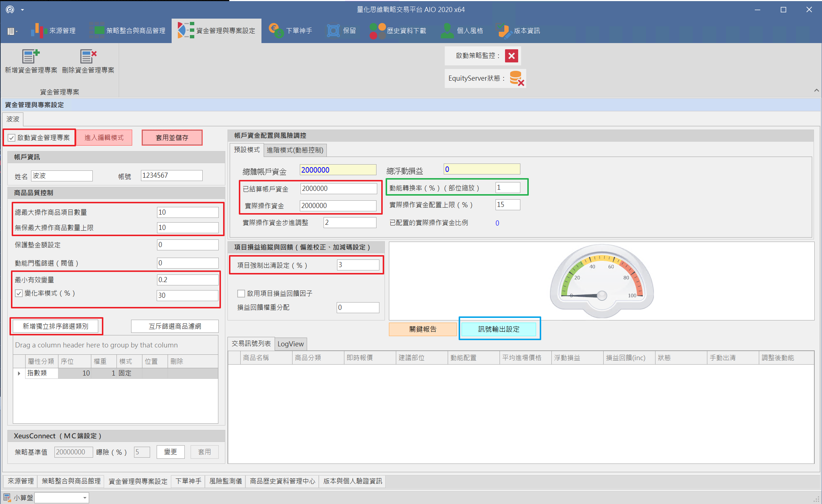Click the 刪除資金管理專案 icon

coord(88,57)
